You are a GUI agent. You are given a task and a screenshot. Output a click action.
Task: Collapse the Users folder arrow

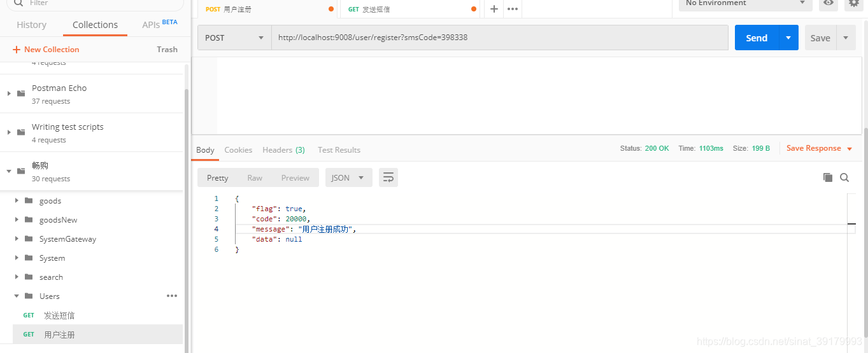click(17, 296)
